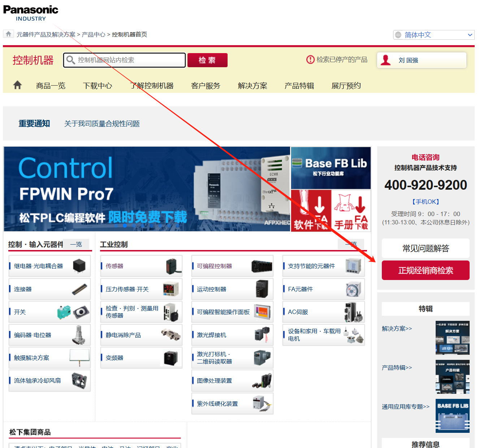Click the Panasonic Industry logo

31,13
